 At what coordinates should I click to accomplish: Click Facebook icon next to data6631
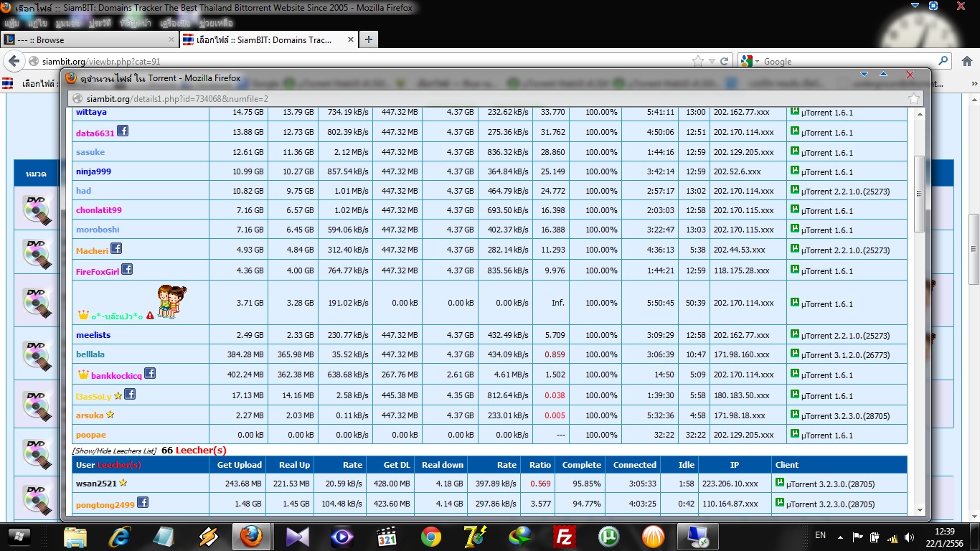[x=123, y=131]
